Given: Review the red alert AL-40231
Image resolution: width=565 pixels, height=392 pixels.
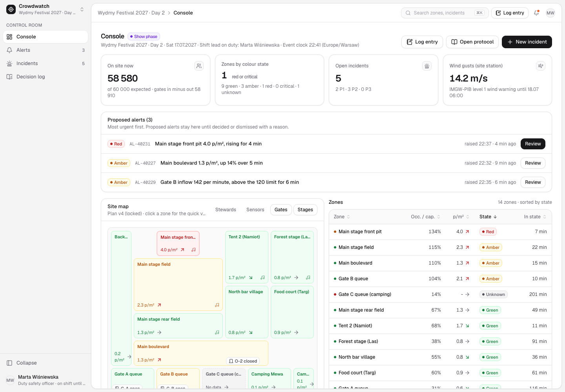Looking at the screenshot, I should (533, 144).
